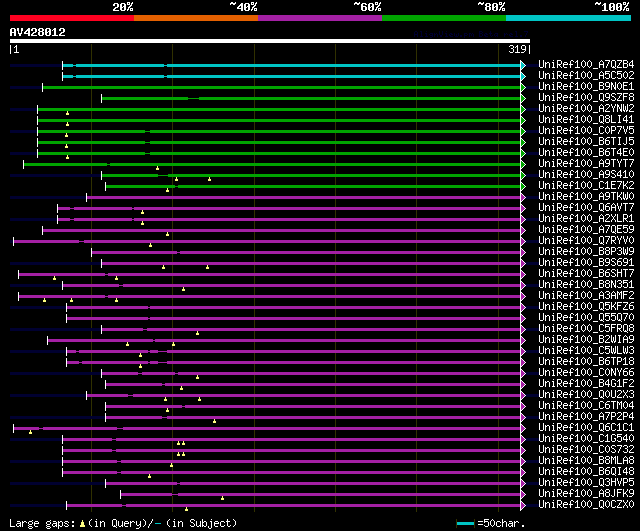Click the green ~80% legend segment
Image resolution: width=640 pixels, height=531 pixels.
[x=444, y=18]
